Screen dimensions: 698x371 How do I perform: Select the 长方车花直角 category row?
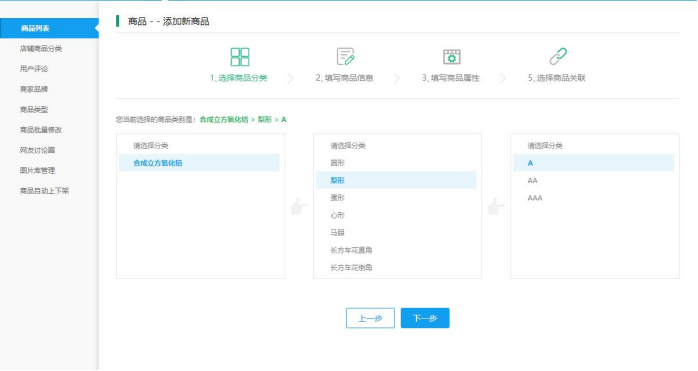[396, 250]
